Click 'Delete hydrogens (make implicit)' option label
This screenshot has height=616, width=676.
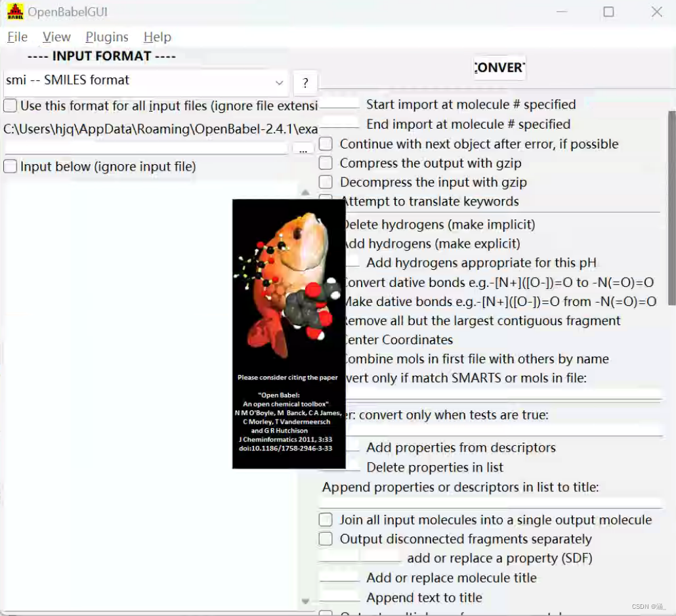coord(439,225)
